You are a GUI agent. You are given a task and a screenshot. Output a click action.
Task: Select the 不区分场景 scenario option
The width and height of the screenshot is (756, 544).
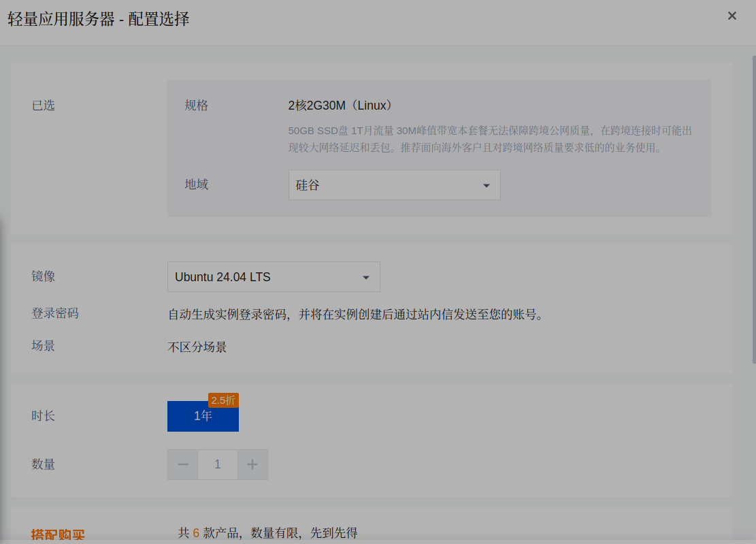tap(197, 346)
